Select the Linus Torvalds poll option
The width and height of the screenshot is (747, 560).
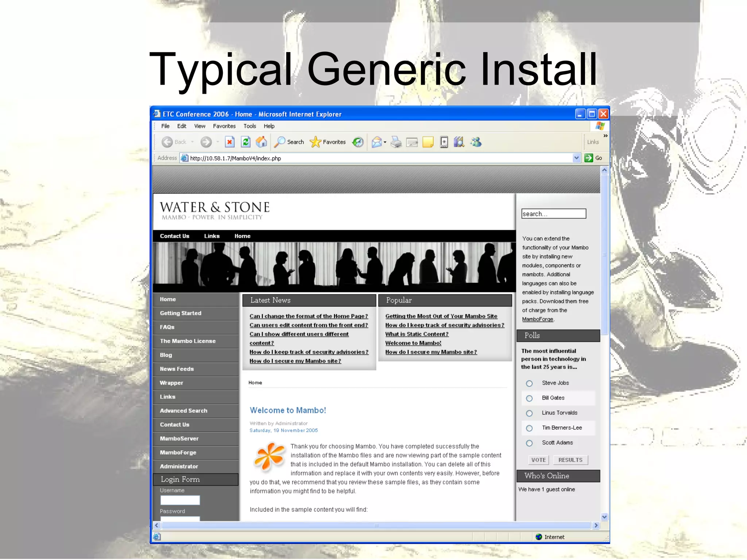[x=529, y=413]
